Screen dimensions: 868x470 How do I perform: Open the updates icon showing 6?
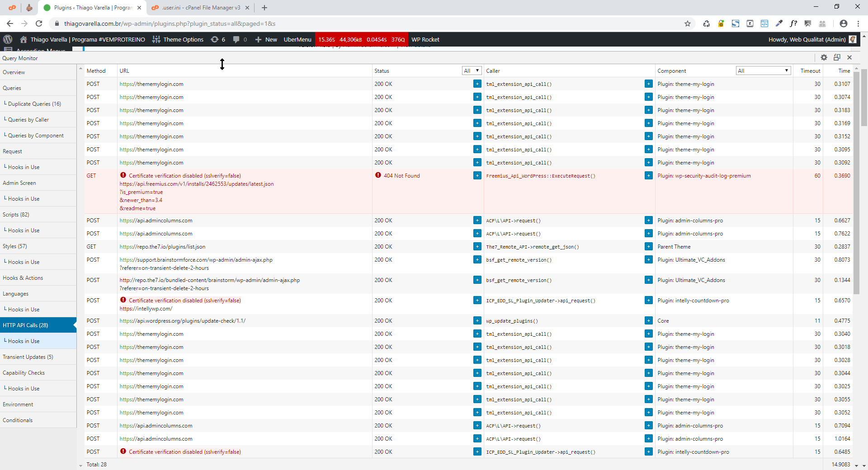[218, 39]
